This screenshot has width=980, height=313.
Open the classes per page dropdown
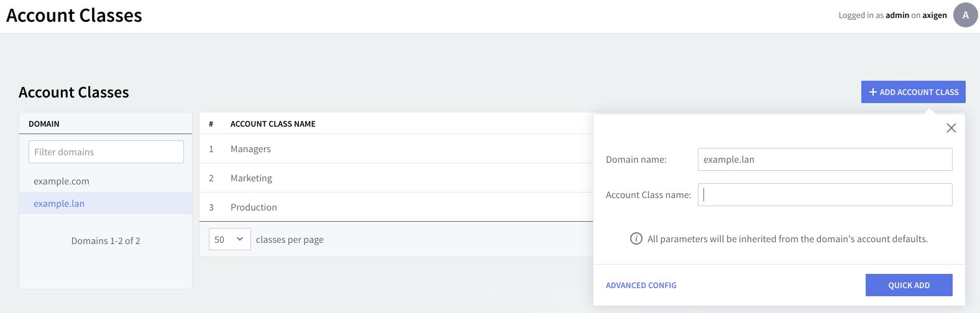[229, 239]
